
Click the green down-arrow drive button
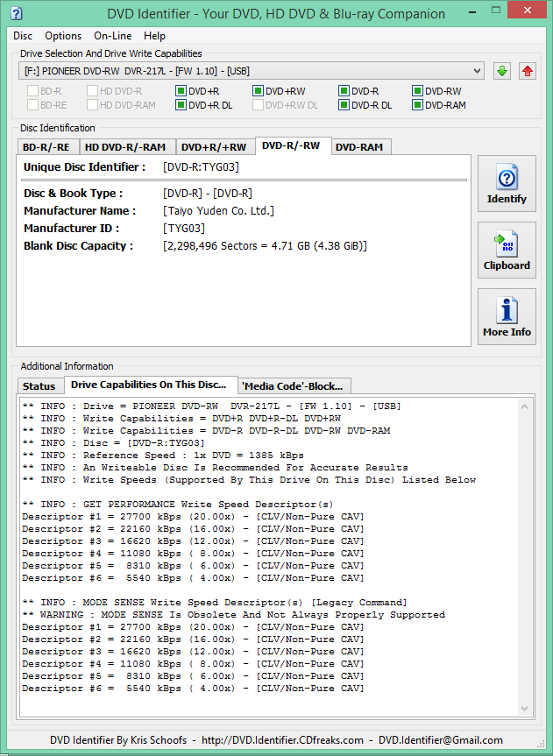click(502, 71)
